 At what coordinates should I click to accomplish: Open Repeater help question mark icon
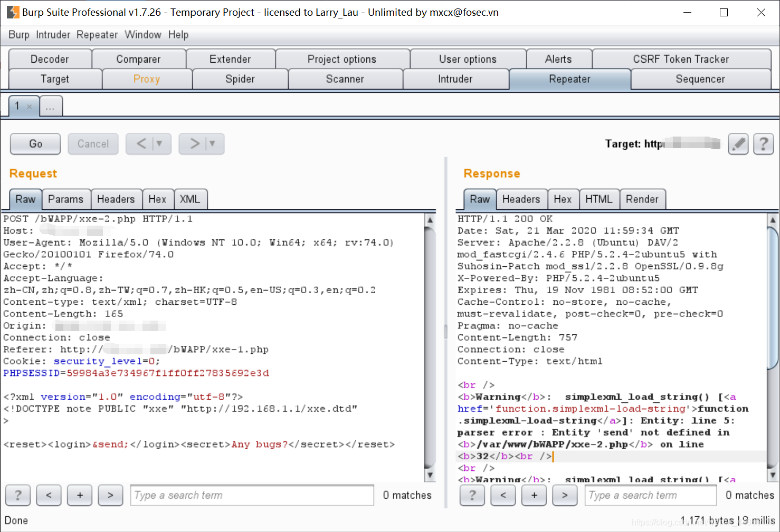pos(763,143)
